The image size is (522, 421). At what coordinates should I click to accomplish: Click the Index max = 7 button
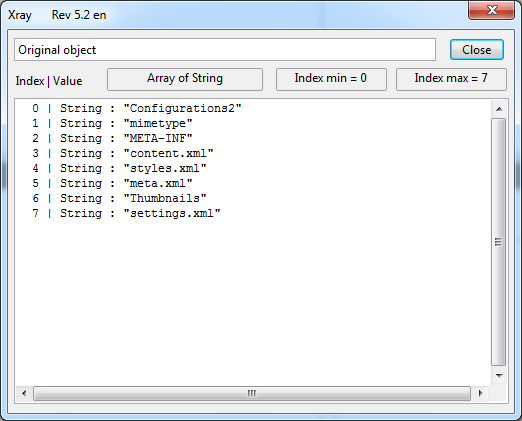[451, 79]
